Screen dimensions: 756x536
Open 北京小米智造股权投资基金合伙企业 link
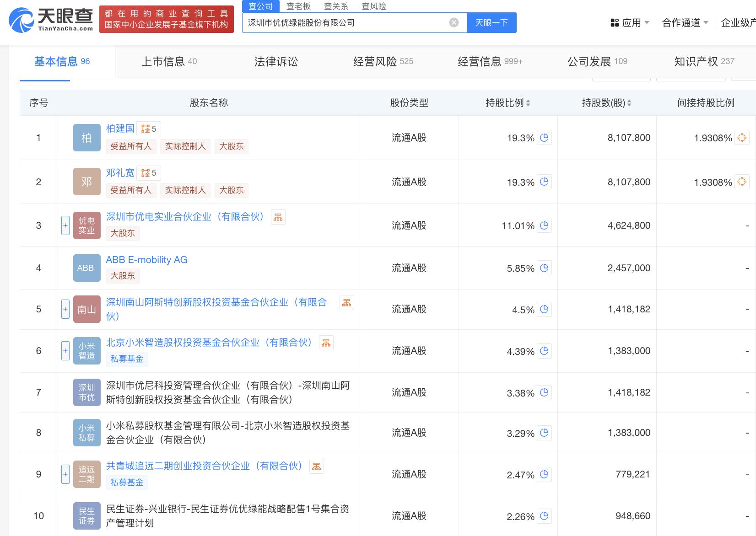tap(209, 342)
